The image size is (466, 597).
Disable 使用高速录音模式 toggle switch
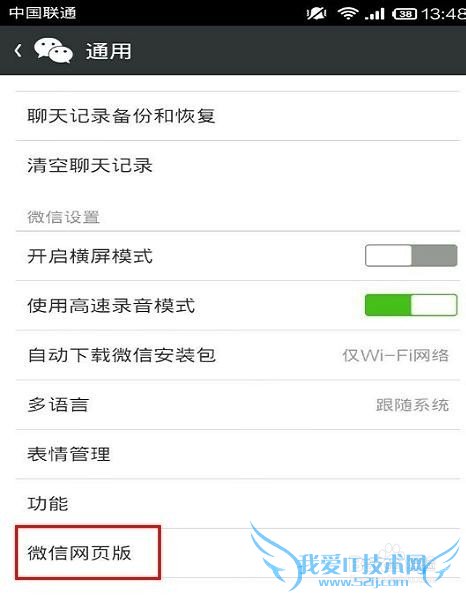411,305
